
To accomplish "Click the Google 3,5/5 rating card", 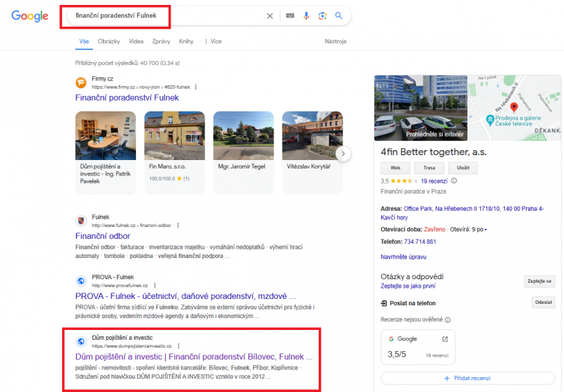I will pos(418,348).
